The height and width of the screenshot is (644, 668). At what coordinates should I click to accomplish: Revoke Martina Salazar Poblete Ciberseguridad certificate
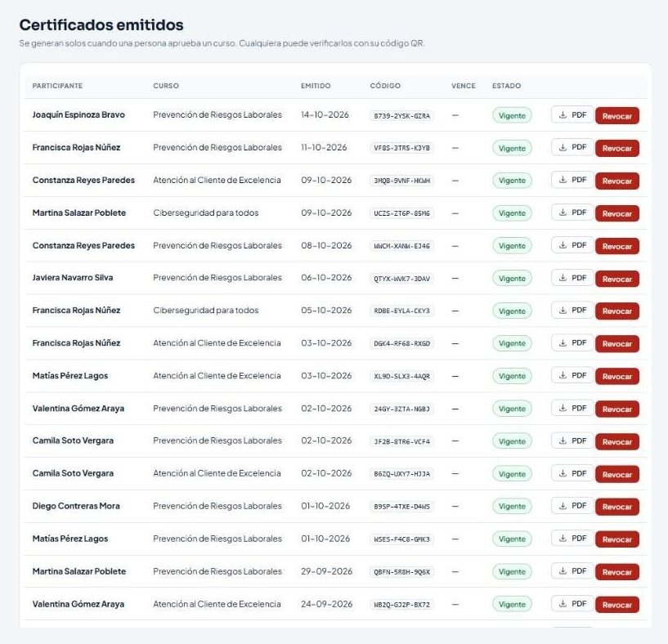[x=616, y=213]
